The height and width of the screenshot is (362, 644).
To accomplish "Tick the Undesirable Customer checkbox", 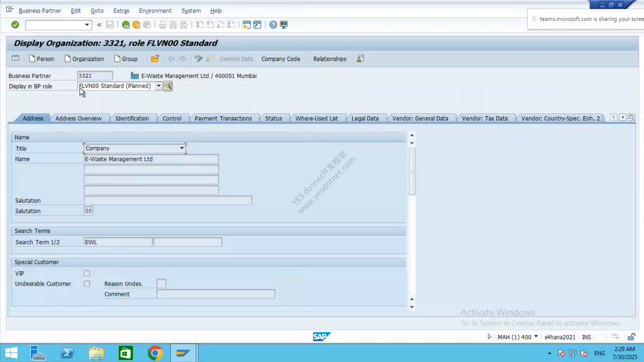I will coord(87,284).
